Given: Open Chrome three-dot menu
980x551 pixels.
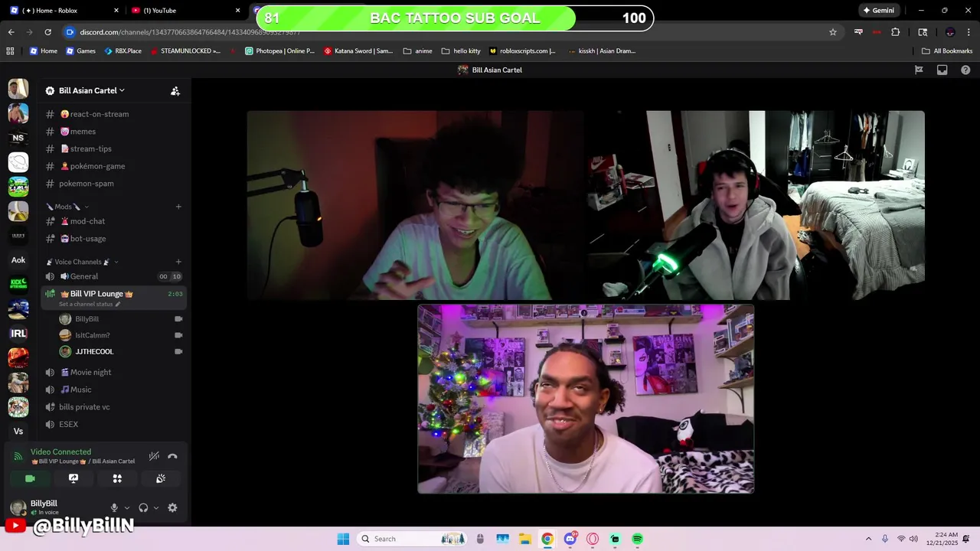Looking at the screenshot, I should pos(969,32).
